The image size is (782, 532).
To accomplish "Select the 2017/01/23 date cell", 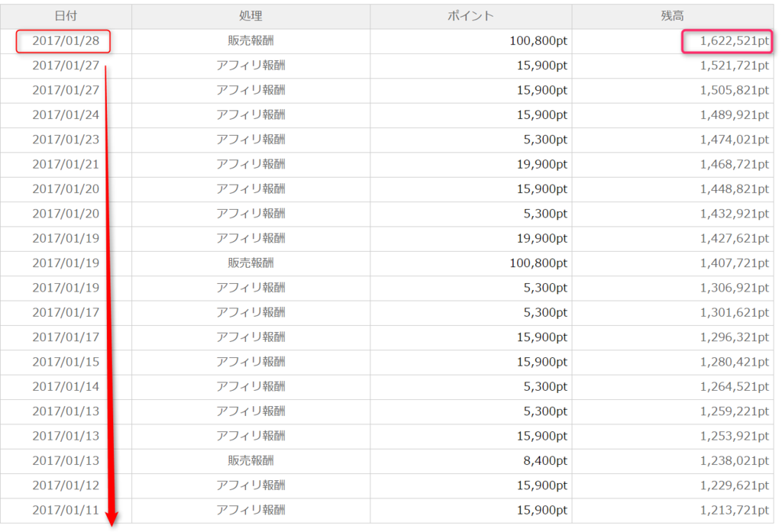I will coord(66,140).
